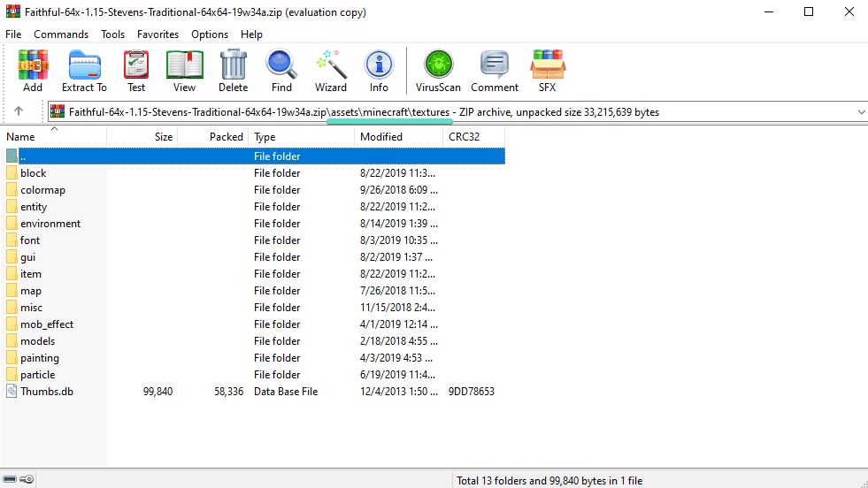Click the status bar total folders text
This screenshot has height=488, width=868.
(x=549, y=480)
